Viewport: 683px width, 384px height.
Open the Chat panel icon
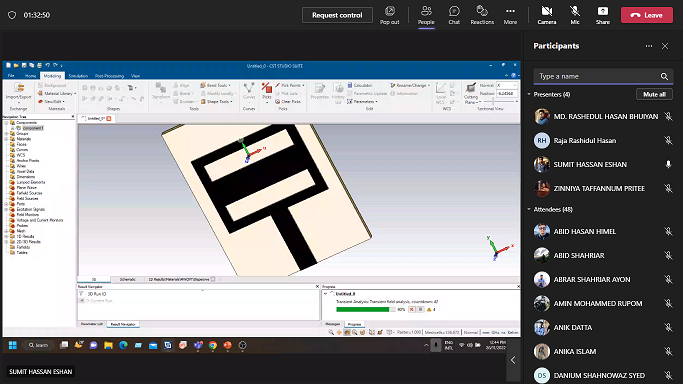coord(454,11)
